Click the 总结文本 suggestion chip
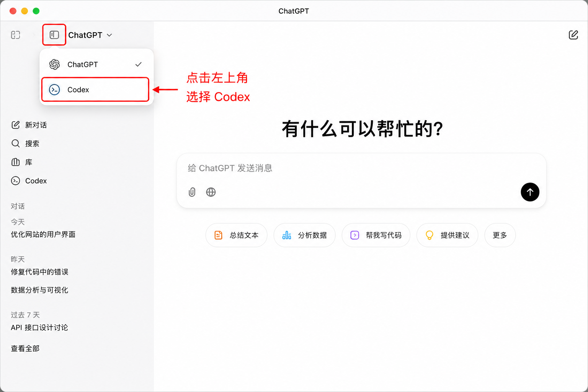588x392 pixels. pyautogui.click(x=237, y=235)
